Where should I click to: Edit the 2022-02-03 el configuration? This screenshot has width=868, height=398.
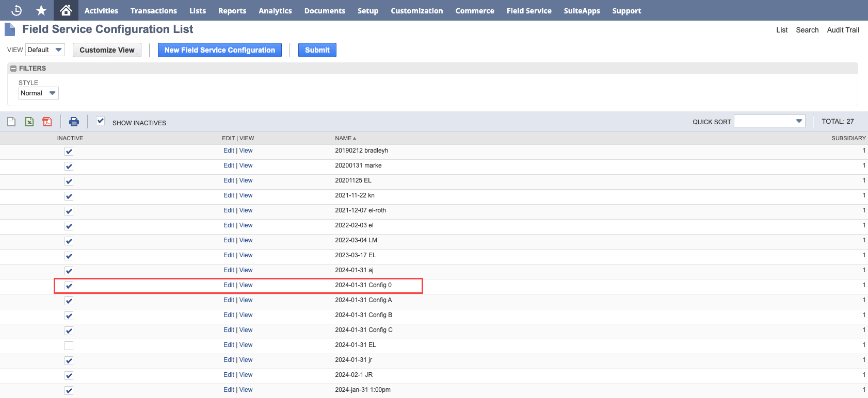229,225
